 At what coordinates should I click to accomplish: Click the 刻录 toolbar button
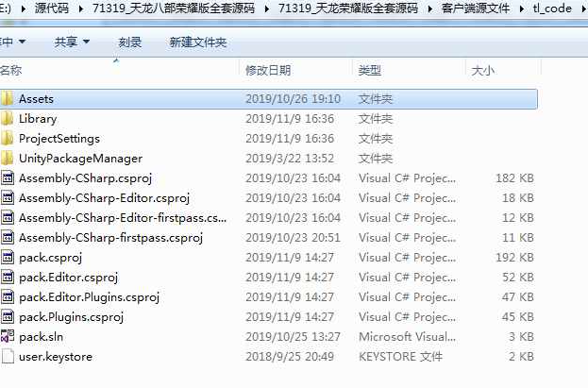pyautogui.click(x=131, y=42)
